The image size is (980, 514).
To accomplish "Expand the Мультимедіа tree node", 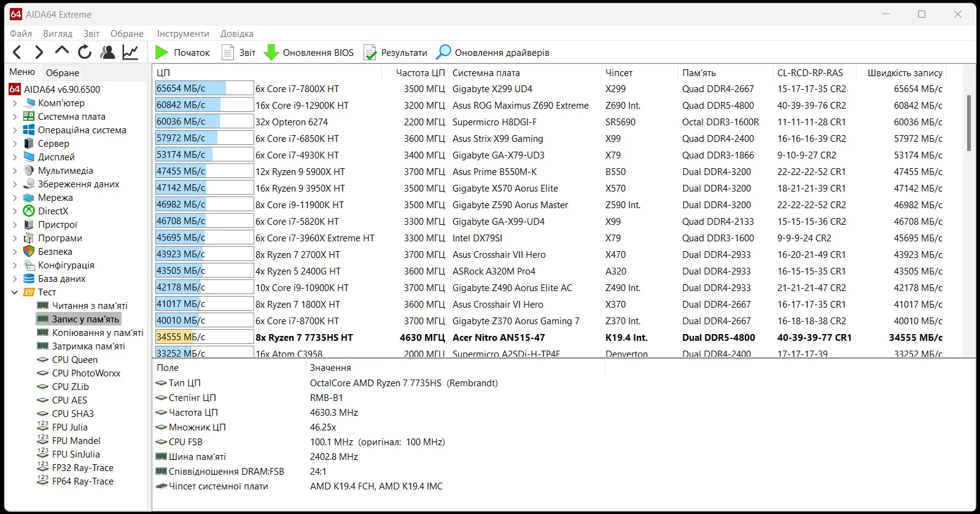I will (x=15, y=171).
